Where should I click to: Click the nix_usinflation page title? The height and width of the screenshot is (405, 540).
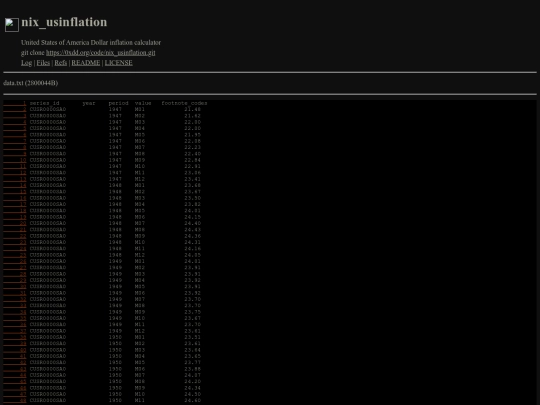[x=64, y=22]
